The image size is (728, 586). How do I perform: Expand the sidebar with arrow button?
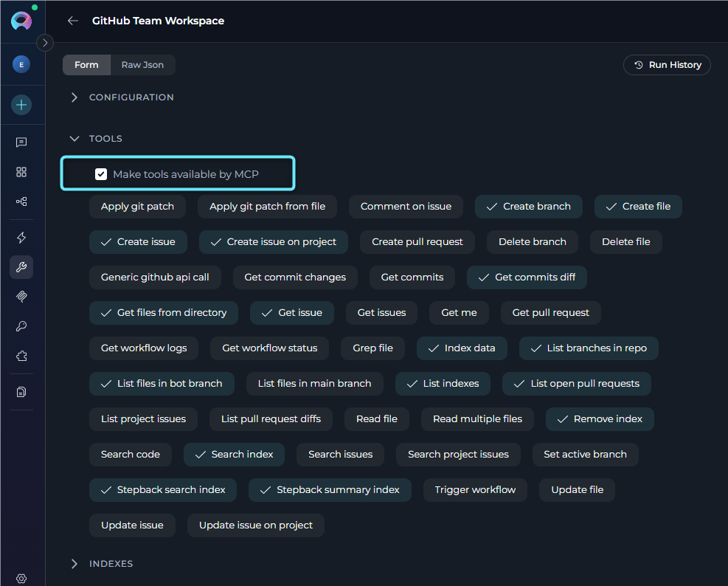[45, 43]
